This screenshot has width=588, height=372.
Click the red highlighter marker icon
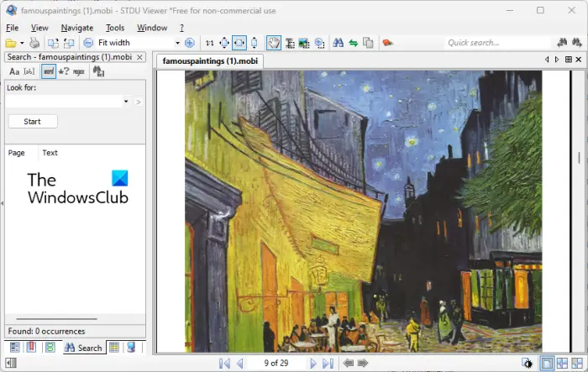coord(387,43)
